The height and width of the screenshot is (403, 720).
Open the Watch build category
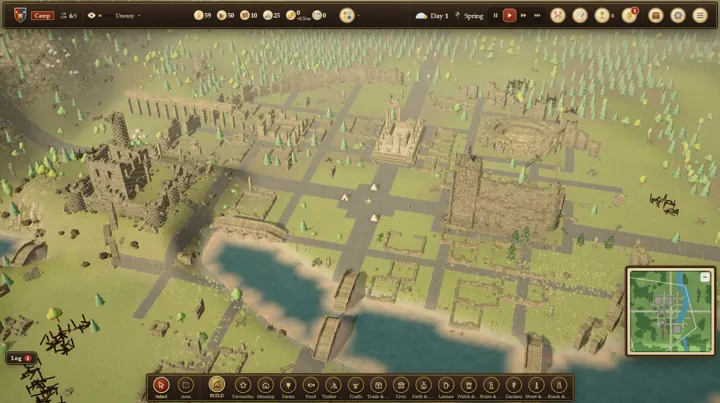pos(468,386)
